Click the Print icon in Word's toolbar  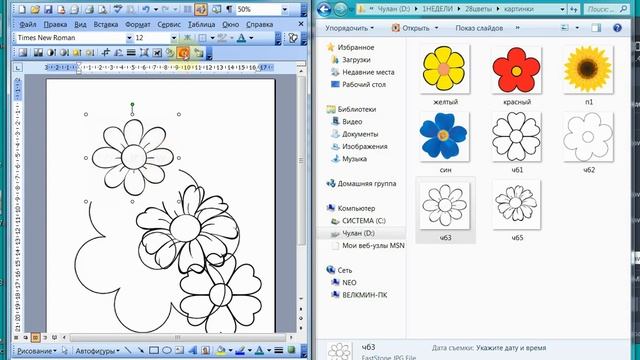click(89, 9)
